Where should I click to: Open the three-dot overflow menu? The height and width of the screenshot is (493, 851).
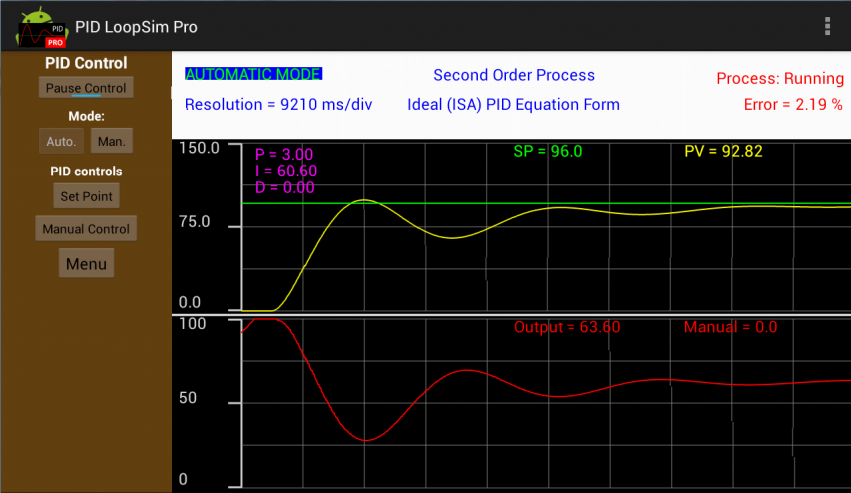pyautogui.click(x=827, y=26)
